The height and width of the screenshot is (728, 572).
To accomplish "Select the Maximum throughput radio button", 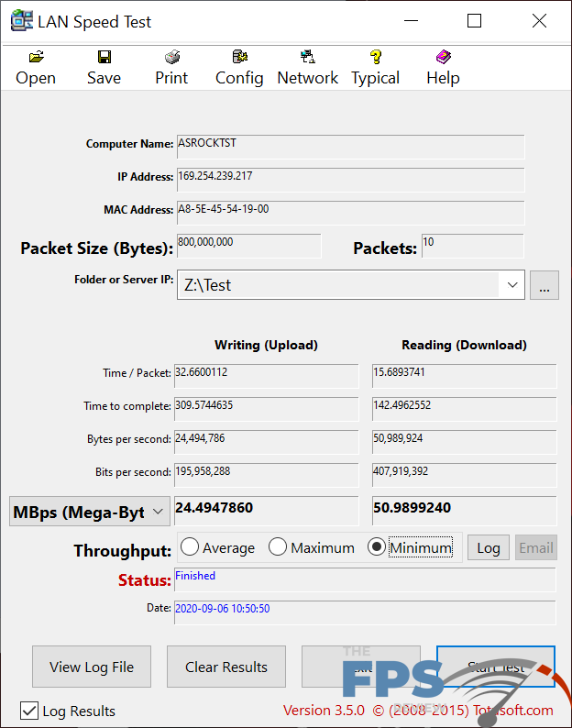I will tap(278, 547).
